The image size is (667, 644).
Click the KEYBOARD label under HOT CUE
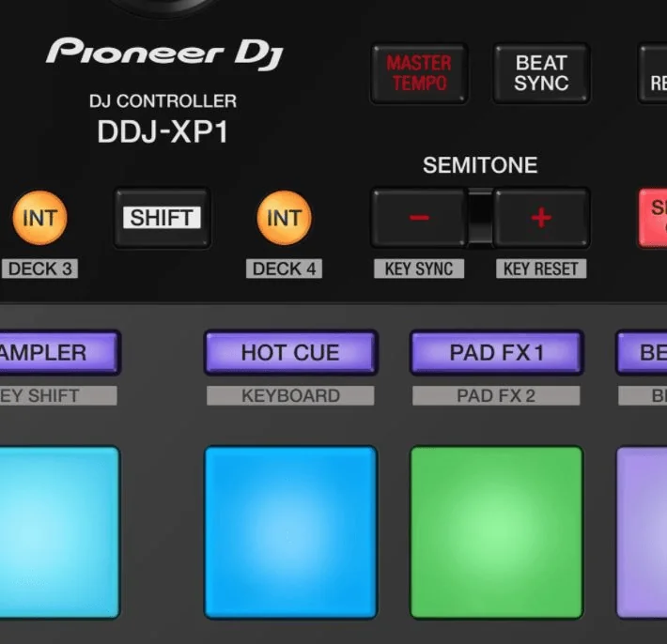click(290, 396)
